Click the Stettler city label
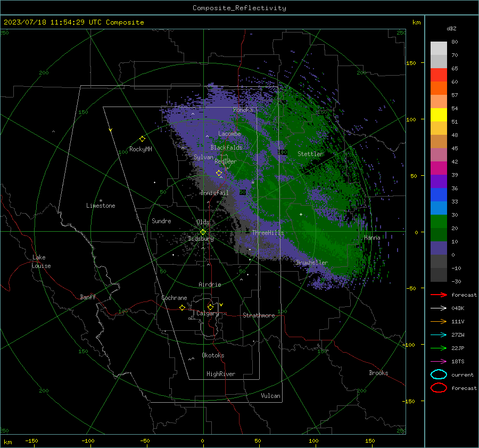 (x=310, y=154)
